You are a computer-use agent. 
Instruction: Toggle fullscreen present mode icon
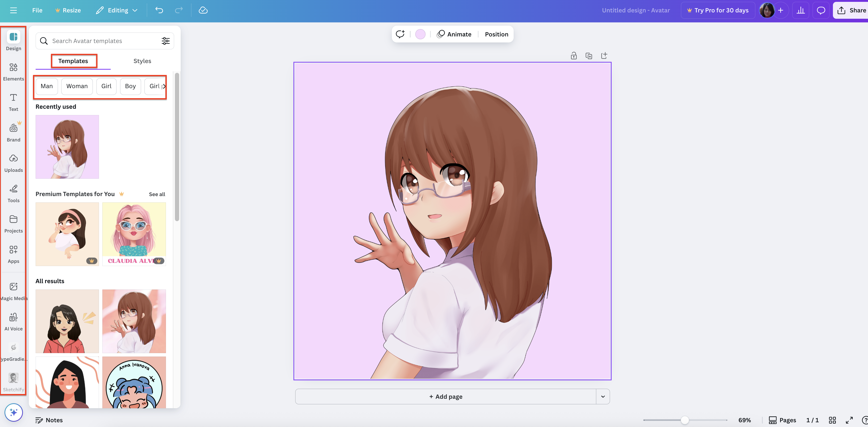[x=849, y=420]
